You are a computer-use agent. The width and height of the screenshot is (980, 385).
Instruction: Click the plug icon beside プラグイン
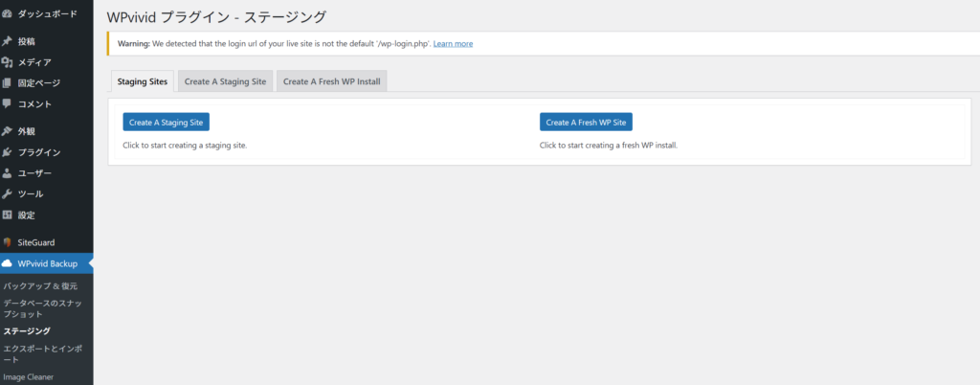[8, 152]
